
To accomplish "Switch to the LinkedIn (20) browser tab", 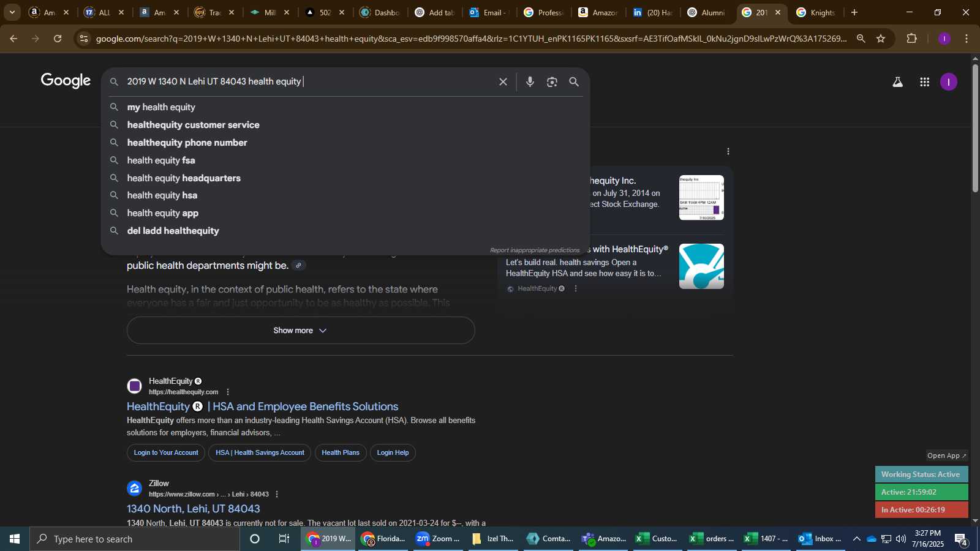I will pos(652,12).
